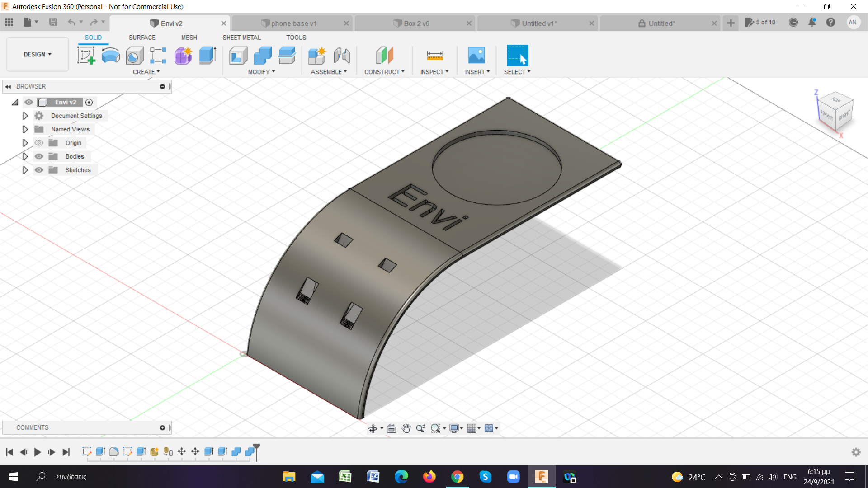The image size is (868, 488).
Task: Open the Help question mark menu
Action: 831,22
